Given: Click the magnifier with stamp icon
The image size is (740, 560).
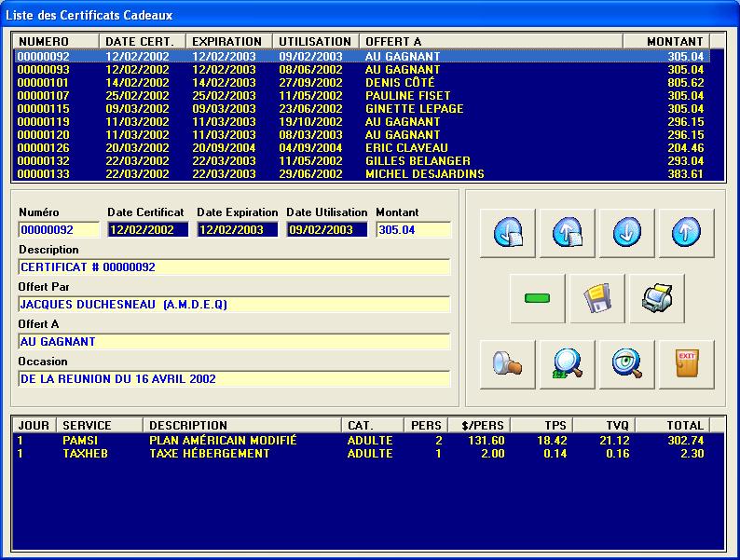Looking at the screenshot, I should tap(507, 364).
